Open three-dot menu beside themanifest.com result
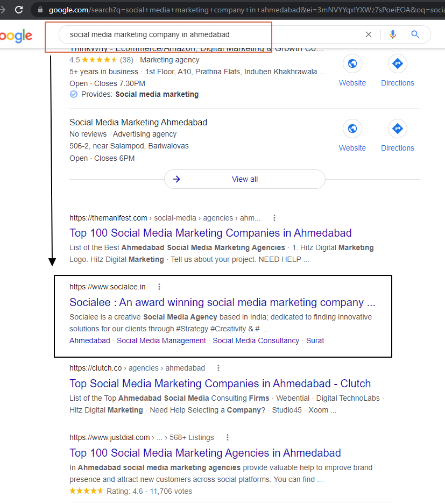 click(274, 218)
